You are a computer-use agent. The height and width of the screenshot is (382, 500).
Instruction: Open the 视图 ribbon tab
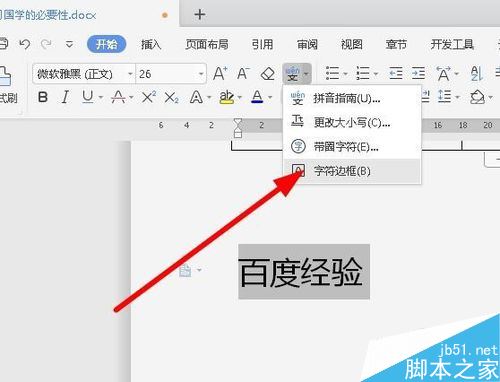click(352, 44)
